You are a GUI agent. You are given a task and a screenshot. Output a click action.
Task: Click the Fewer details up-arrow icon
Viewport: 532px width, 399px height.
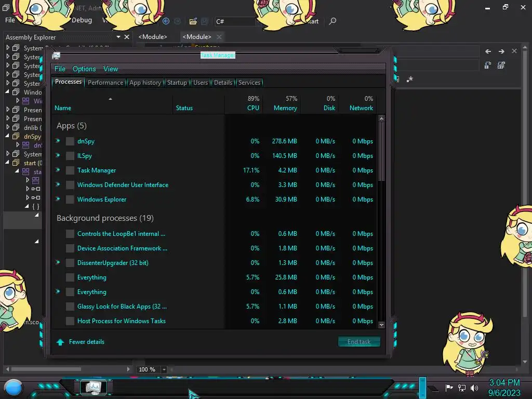coord(60,342)
